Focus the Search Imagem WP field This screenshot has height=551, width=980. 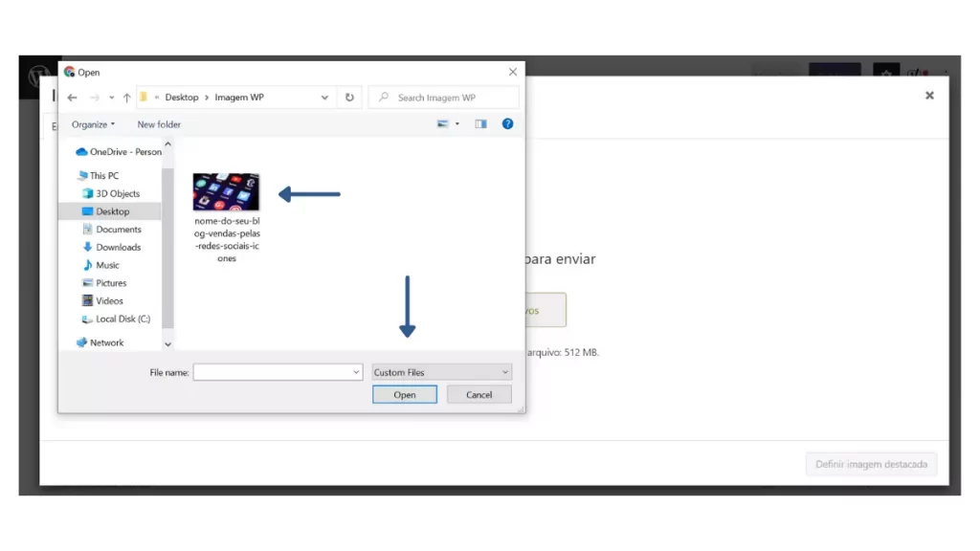tap(444, 98)
